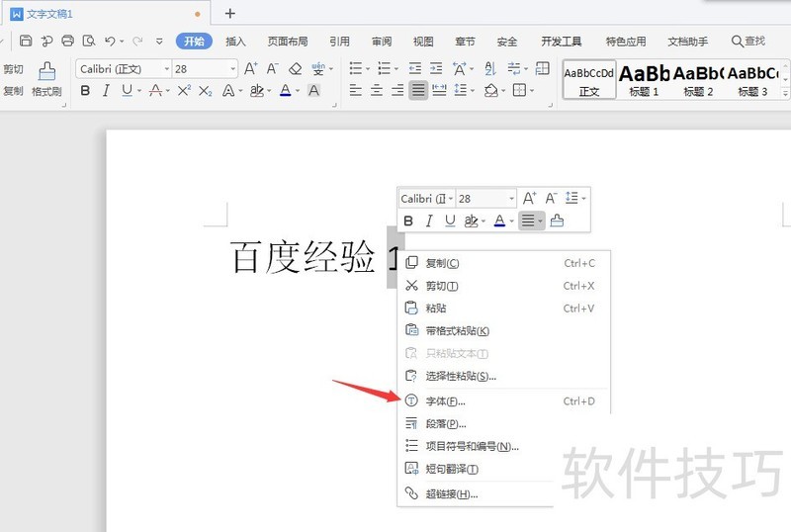The height and width of the screenshot is (532, 791).
Task: Open the 插入 ribbon tab
Action: 235,42
